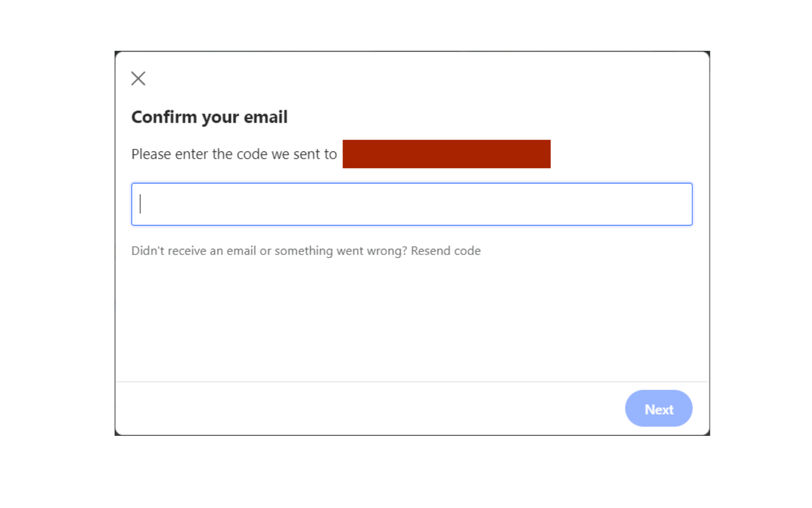Click the "Confirm your email" heading
Screen dimensions: 812x508
[209, 117]
